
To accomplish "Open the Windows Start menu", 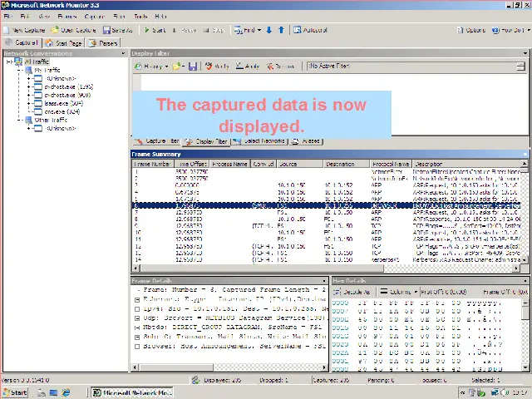I will pyautogui.click(x=16, y=392).
